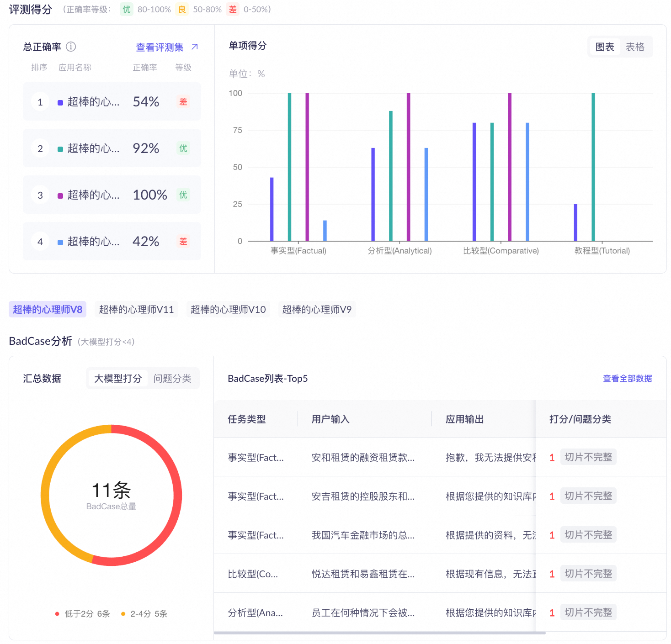Toggle the 低于2分 6条 legend item
The image size is (671, 644).
(x=83, y=613)
